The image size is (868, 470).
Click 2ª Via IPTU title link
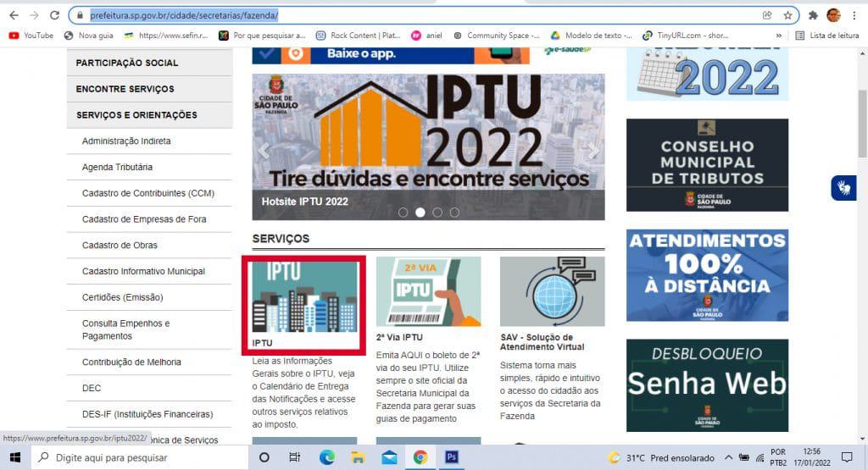click(x=399, y=337)
